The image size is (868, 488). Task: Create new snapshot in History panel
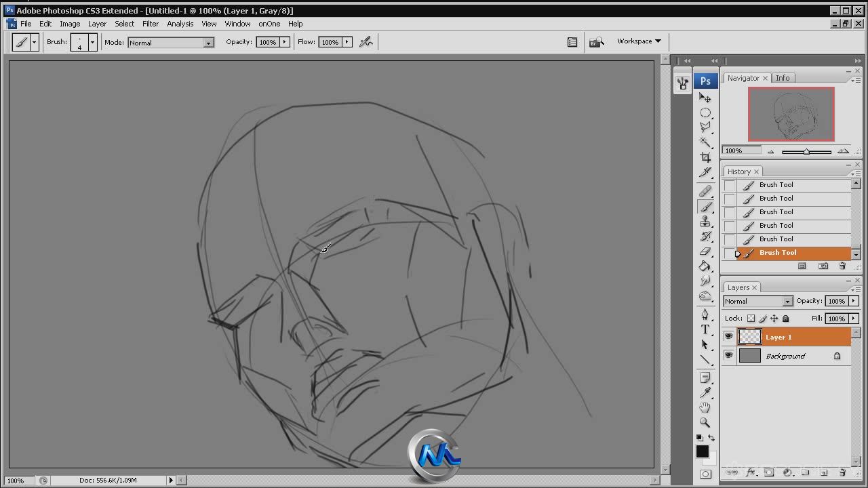click(823, 266)
